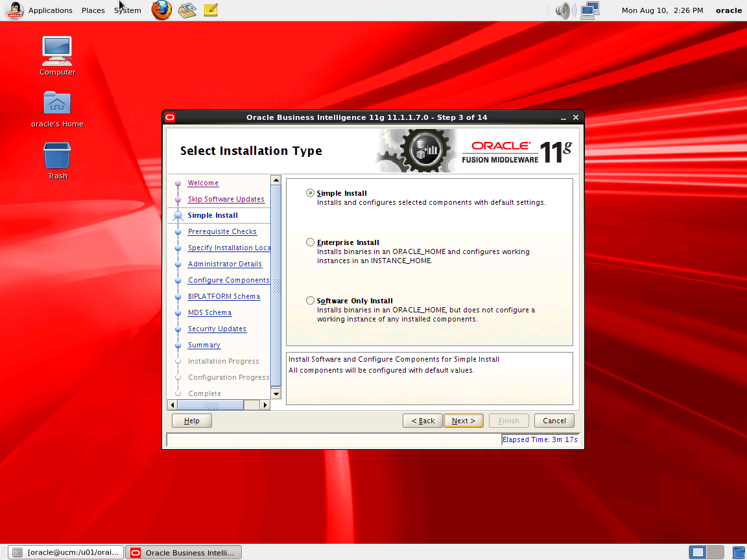Click the Next button
Viewport: 747px width, 560px height.
(x=464, y=421)
